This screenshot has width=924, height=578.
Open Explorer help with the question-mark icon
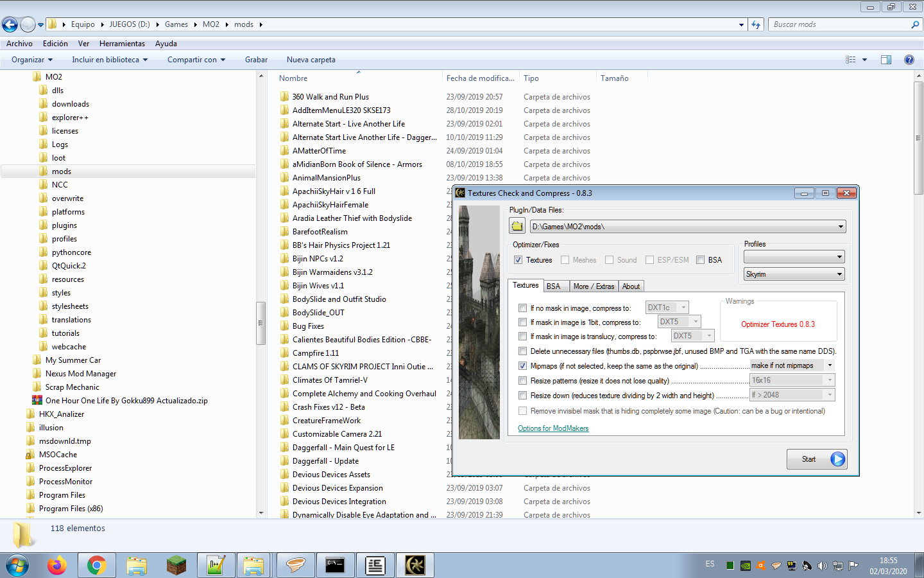(x=909, y=60)
